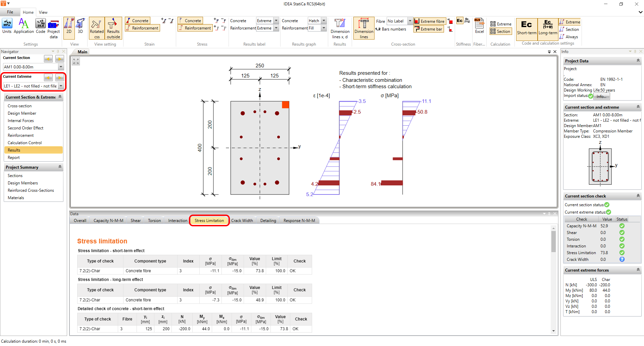Click icon right of Extreme fibre
Screen dimensions: 644x346
450,21
